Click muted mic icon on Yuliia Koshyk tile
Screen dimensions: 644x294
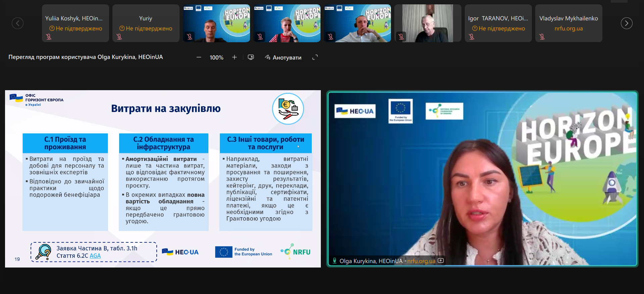tap(49, 37)
